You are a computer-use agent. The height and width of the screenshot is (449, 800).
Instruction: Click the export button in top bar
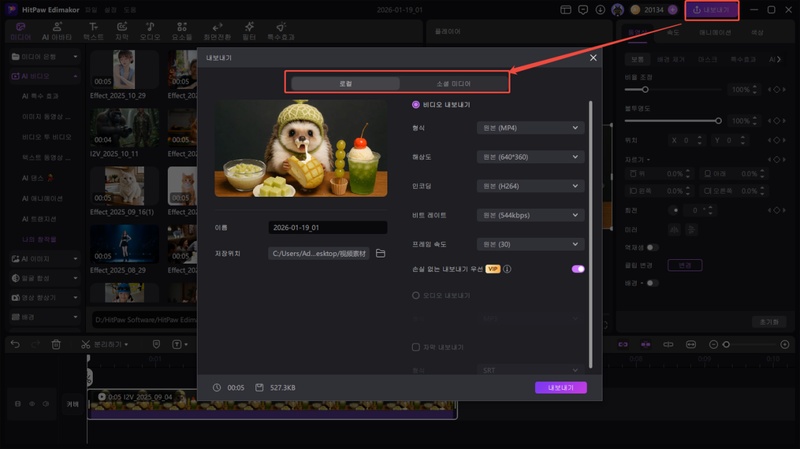point(712,11)
